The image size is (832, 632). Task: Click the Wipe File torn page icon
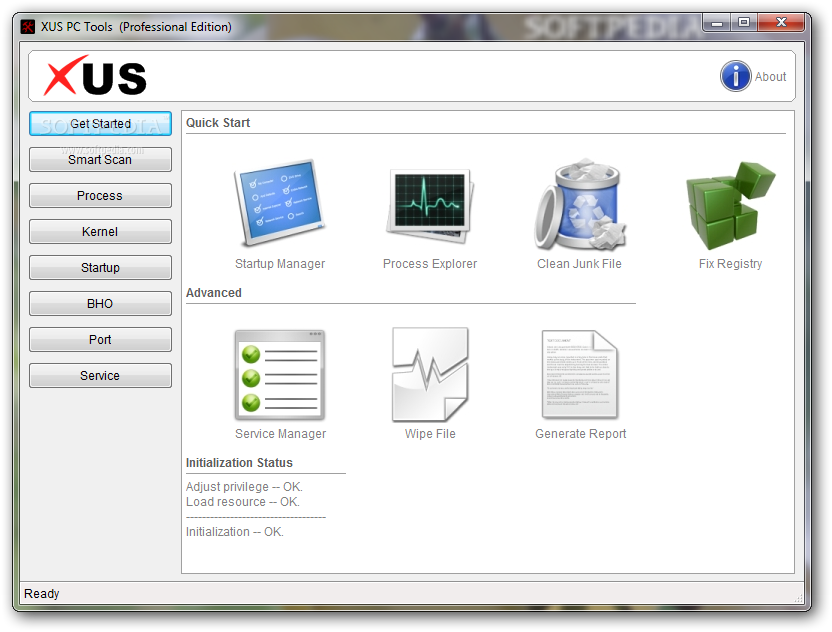pyautogui.click(x=430, y=375)
